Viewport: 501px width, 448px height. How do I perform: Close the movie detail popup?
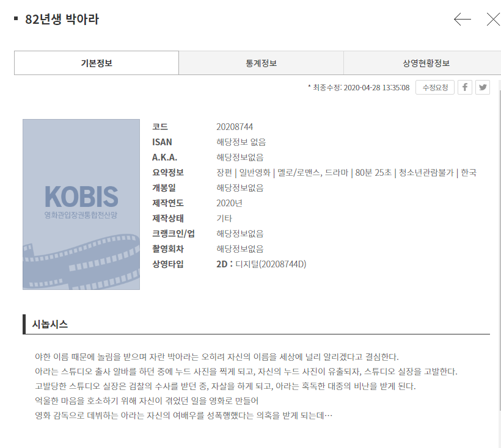coord(492,20)
